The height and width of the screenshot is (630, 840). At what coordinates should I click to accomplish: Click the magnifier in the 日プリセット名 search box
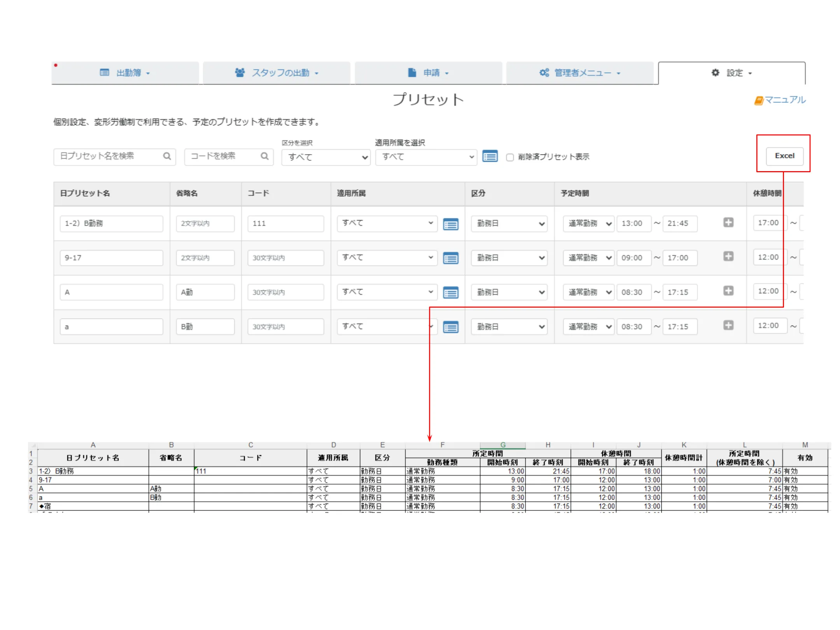pos(167,156)
